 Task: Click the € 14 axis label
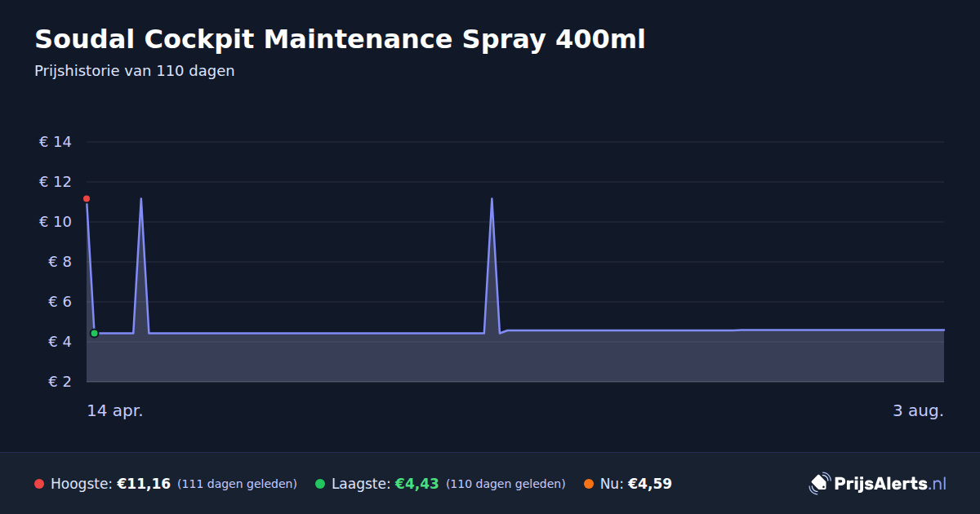pos(56,142)
